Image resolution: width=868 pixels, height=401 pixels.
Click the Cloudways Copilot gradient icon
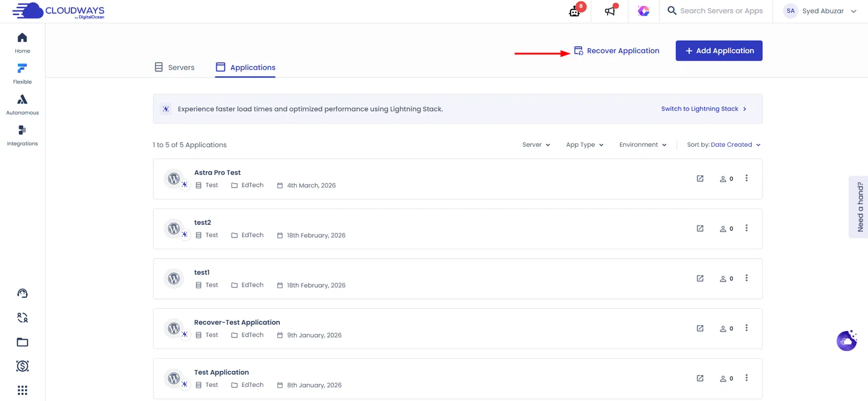point(643,11)
